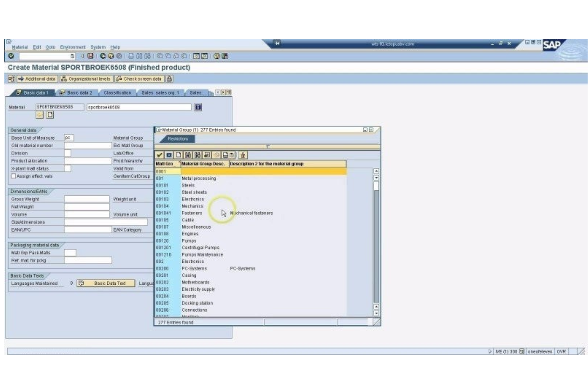Click the Save diskette icon in toolbar
This screenshot has height=392, width=588.
click(x=91, y=56)
